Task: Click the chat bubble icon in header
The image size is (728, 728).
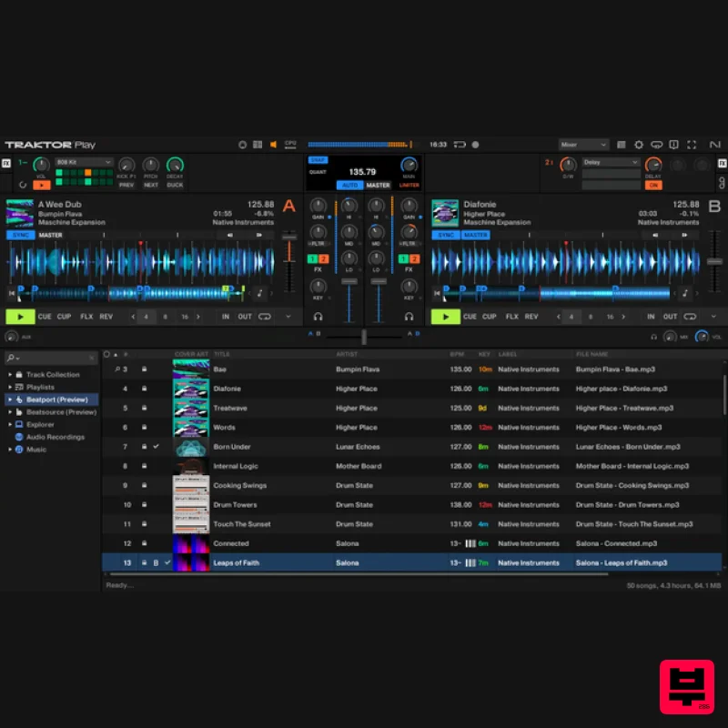Action: coord(656,145)
